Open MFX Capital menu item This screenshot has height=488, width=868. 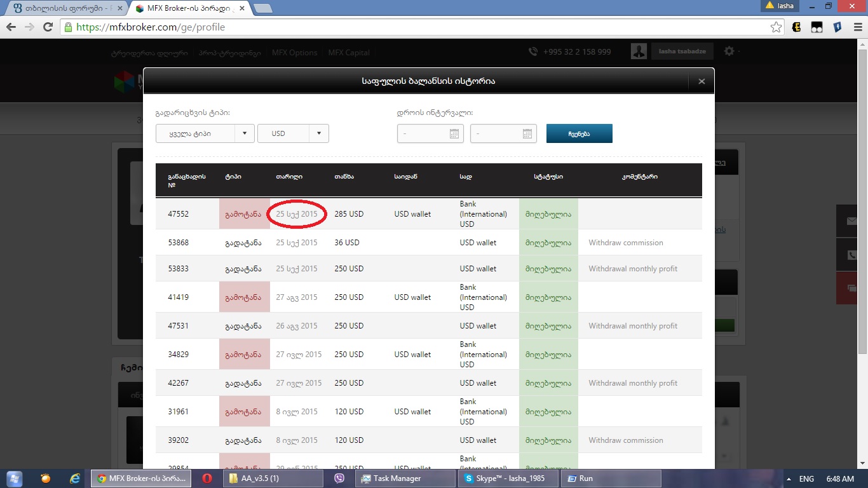pos(349,53)
